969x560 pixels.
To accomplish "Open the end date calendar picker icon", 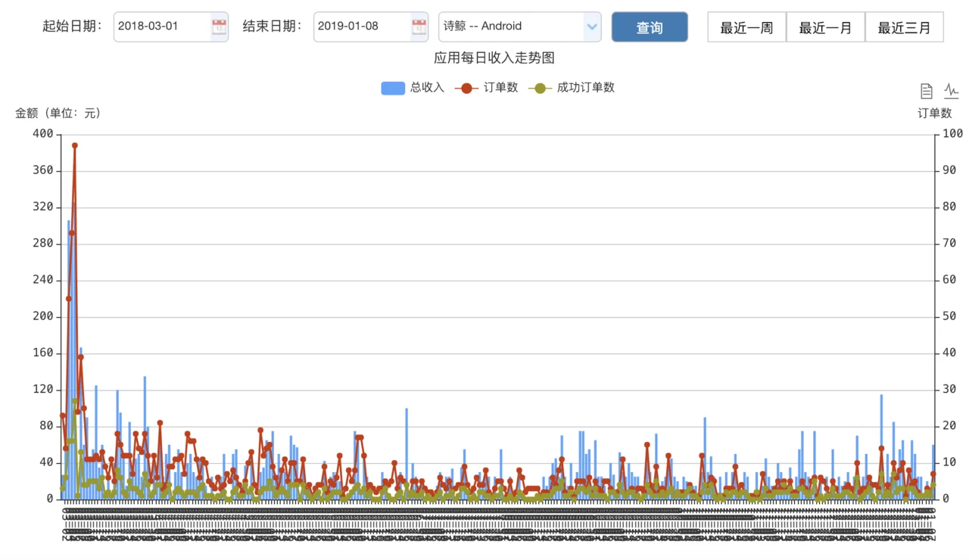I will click(419, 27).
